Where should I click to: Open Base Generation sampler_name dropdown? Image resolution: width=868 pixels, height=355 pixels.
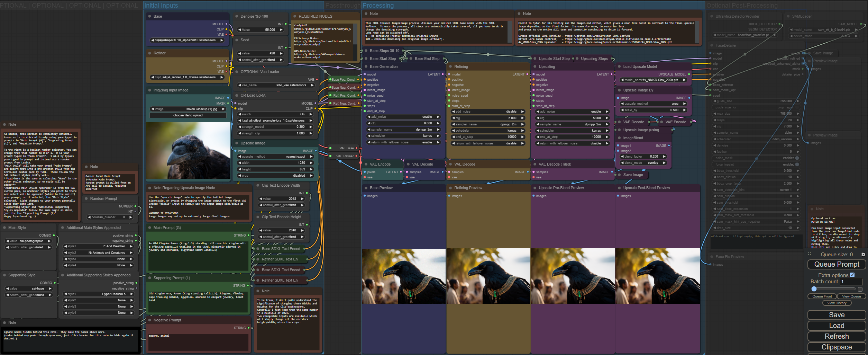403,130
